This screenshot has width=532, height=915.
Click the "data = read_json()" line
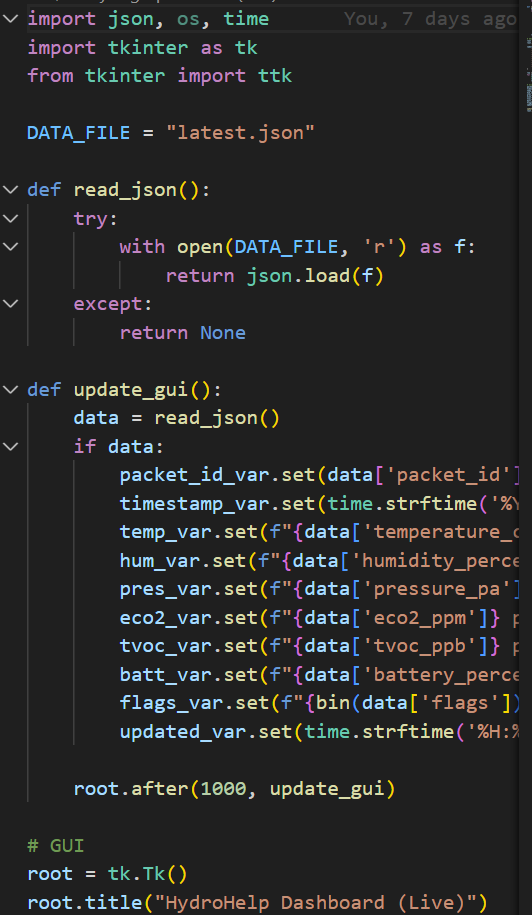click(177, 419)
